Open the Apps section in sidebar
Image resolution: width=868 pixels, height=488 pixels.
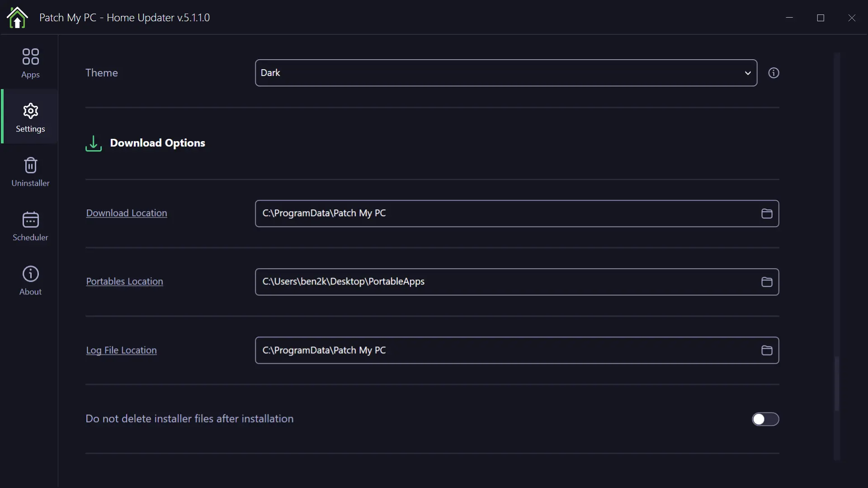pyautogui.click(x=30, y=63)
